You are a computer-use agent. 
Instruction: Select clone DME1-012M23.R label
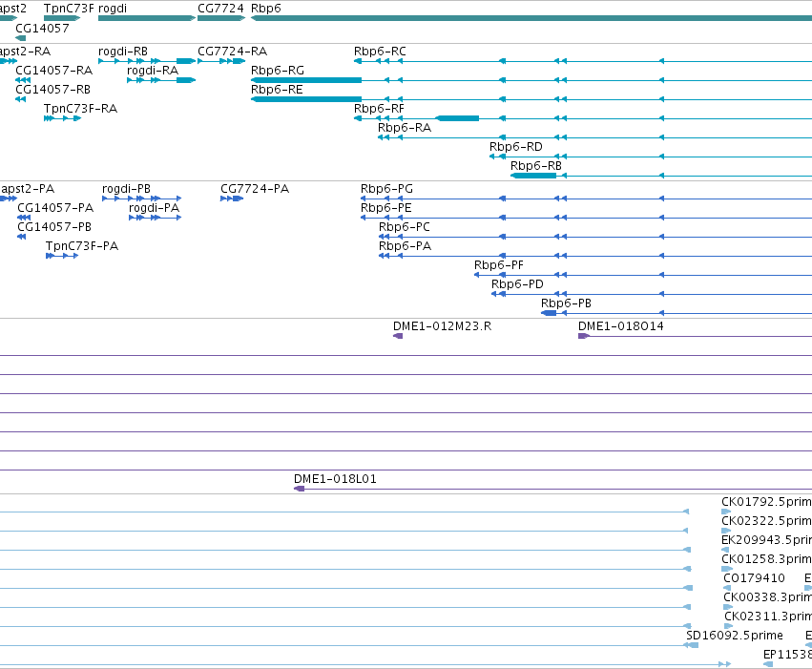click(x=442, y=326)
